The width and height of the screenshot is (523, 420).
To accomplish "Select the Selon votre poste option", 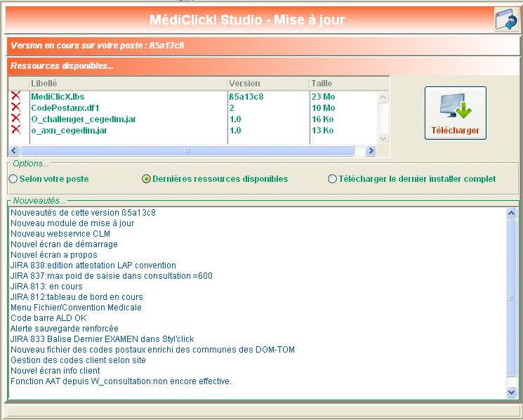I will click(48, 179).
